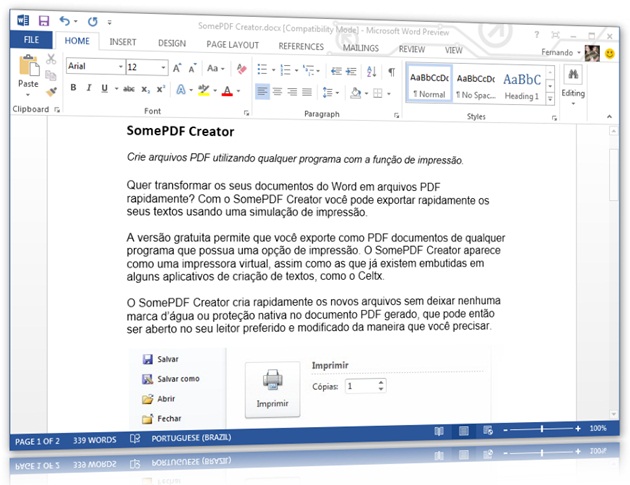The height and width of the screenshot is (485, 630).
Task: Click PAGE 1 OF 2 in status bar
Action: pyautogui.click(x=37, y=441)
